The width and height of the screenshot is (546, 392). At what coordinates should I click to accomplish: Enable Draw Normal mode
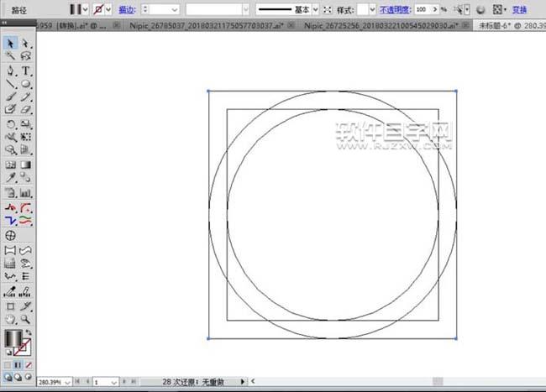[x=8, y=377]
